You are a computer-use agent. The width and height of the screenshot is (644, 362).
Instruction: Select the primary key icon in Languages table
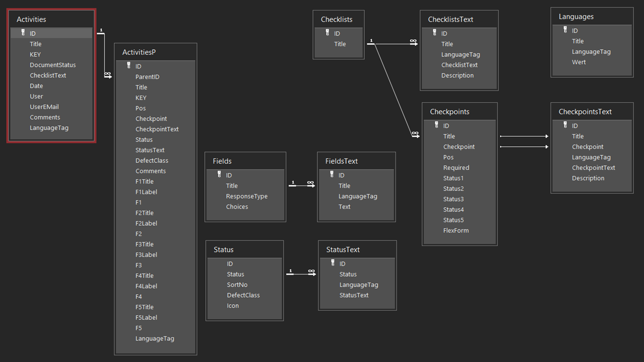click(x=565, y=30)
